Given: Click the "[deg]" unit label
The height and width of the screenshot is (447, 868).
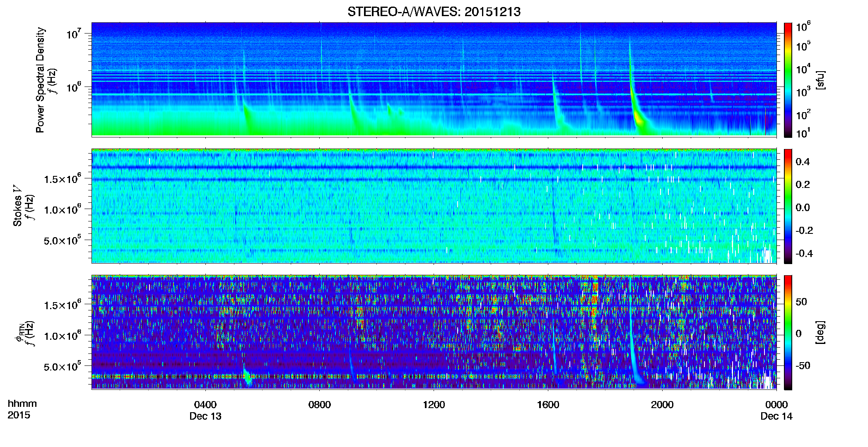Looking at the screenshot, I should [x=820, y=332].
